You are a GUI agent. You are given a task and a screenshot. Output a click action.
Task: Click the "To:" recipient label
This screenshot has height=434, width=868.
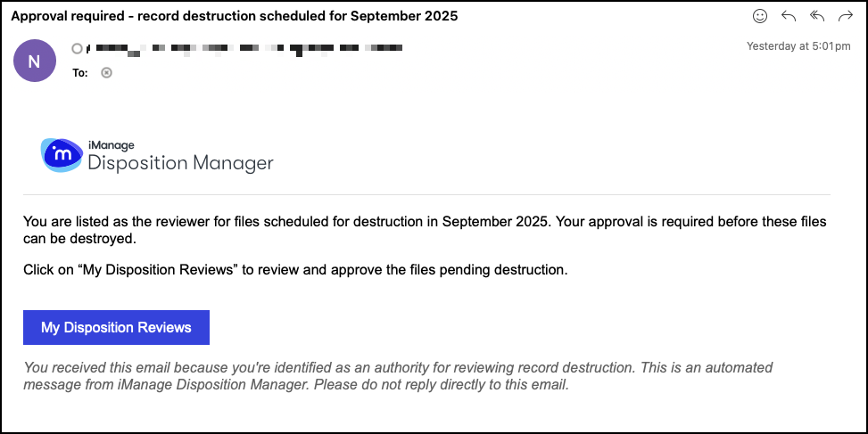click(x=80, y=73)
